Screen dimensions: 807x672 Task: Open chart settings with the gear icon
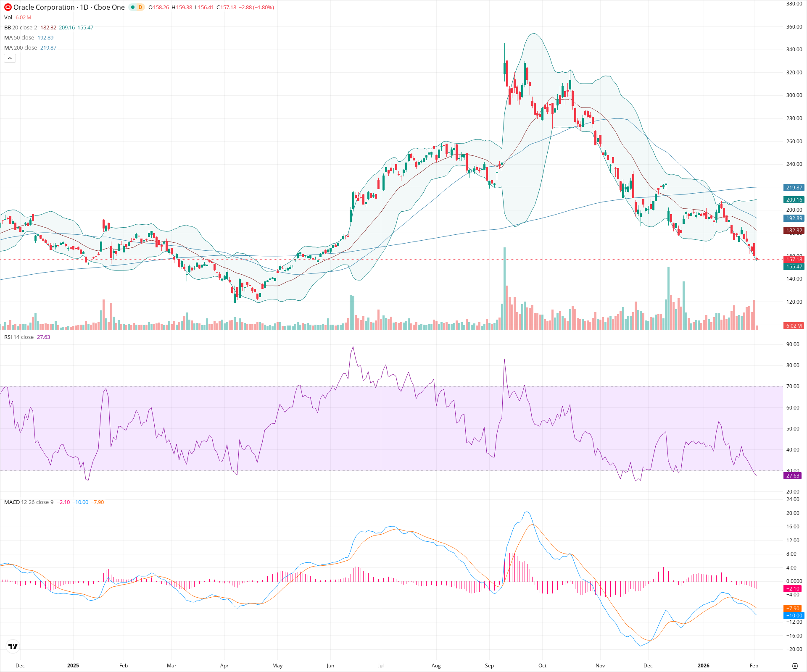point(794,666)
